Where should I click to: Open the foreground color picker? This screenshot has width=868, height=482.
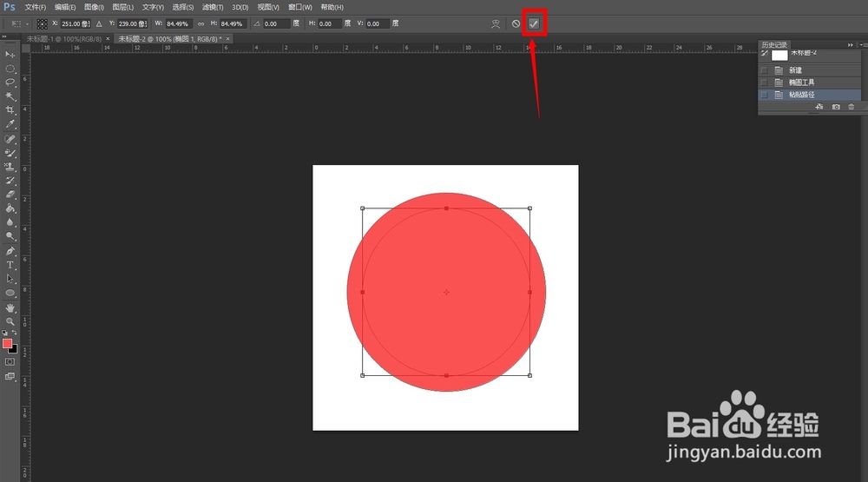coord(7,344)
